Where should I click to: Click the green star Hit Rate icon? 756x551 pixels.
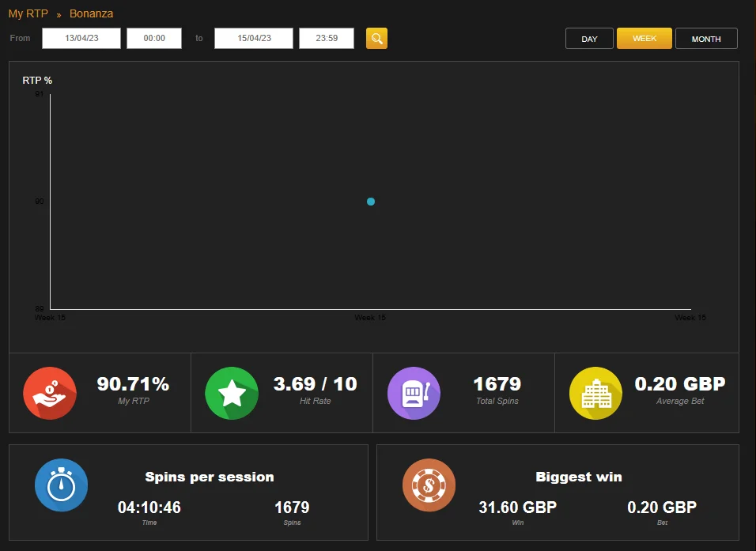[x=232, y=394]
